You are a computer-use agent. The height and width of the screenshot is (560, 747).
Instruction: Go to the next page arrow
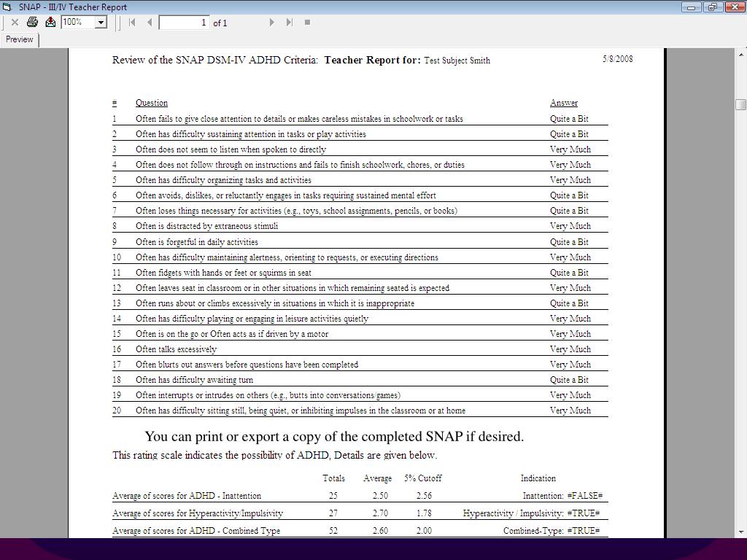271,22
